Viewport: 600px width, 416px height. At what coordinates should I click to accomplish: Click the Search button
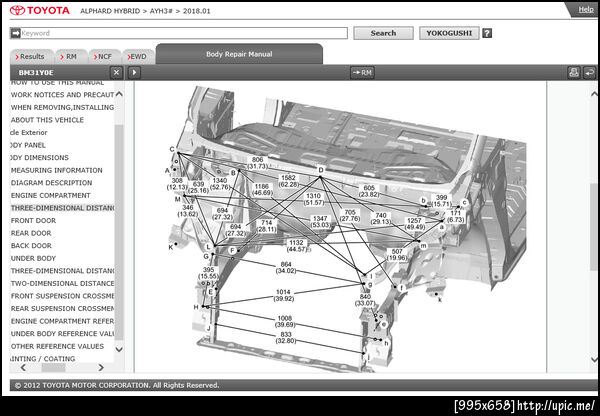tap(383, 33)
